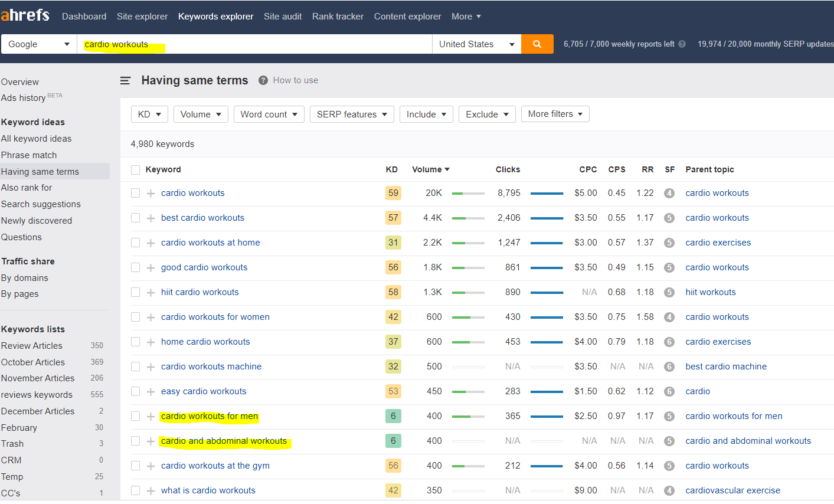Screen dimensions: 834x504
Task: Click the orange search magnifier button
Action: (x=537, y=44)
